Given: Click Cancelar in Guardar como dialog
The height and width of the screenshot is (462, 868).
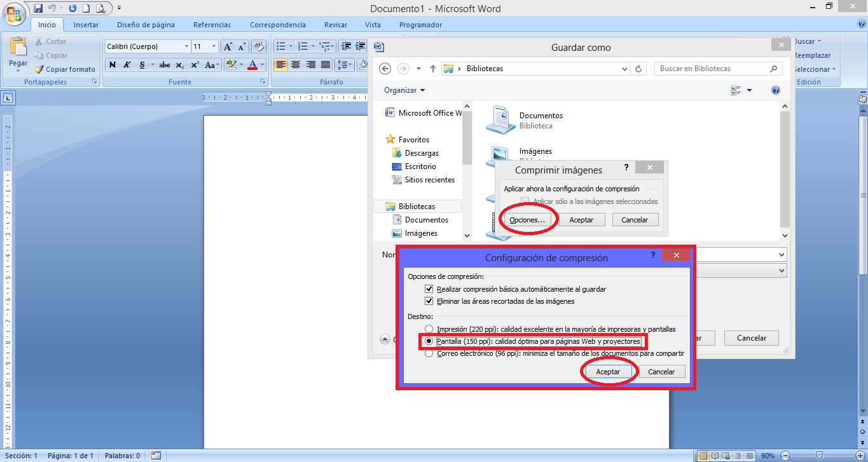Looking at the screenshot, I should [x=752, y=338].
